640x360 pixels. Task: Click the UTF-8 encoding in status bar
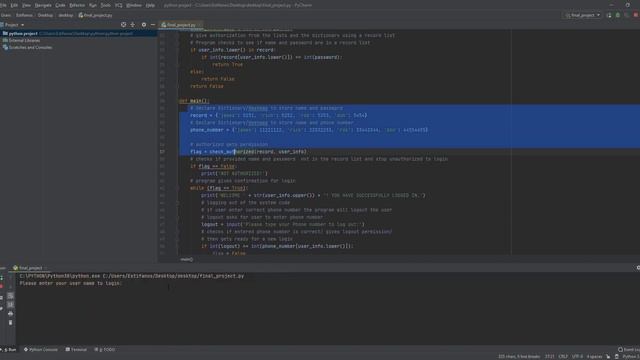(577, 357)
